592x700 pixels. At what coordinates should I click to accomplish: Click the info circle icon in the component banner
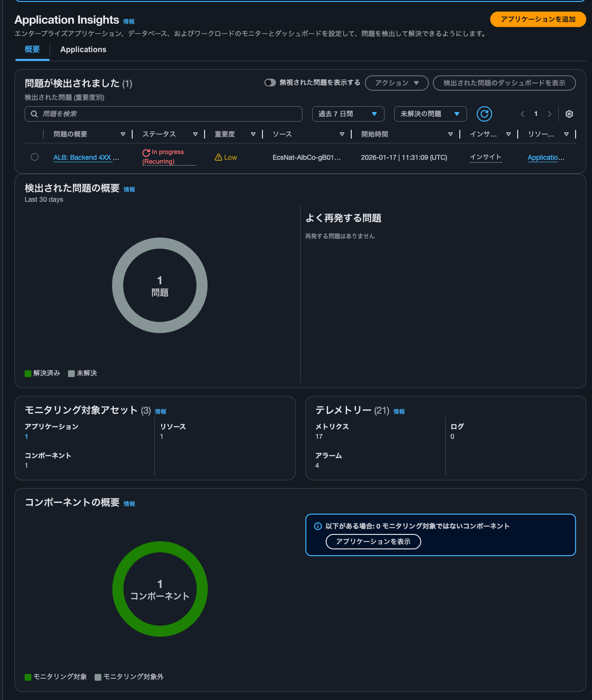pos(318,526)
